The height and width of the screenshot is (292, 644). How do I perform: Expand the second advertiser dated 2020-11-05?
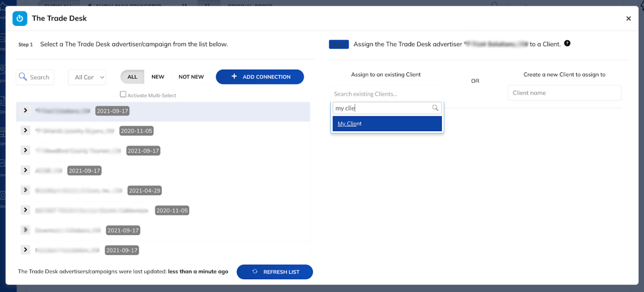coord(25,130)
